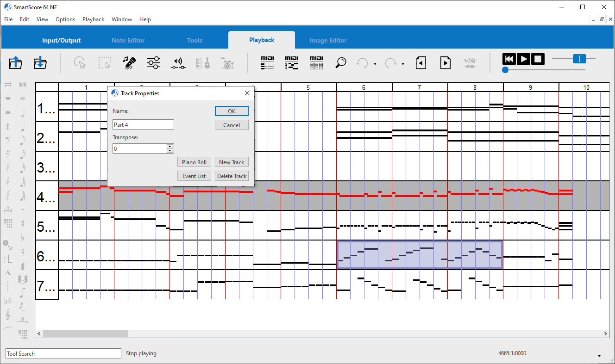Open the Karaoke microphone tool
This screenshot has height=364, width=615.
[129, 62]
